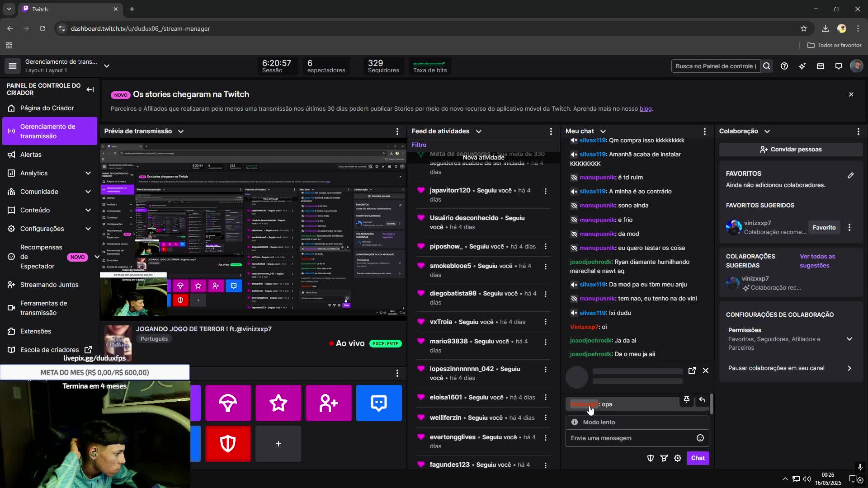
Task: Open the whispers chat bubble icon
Action: tap(839, 66)
